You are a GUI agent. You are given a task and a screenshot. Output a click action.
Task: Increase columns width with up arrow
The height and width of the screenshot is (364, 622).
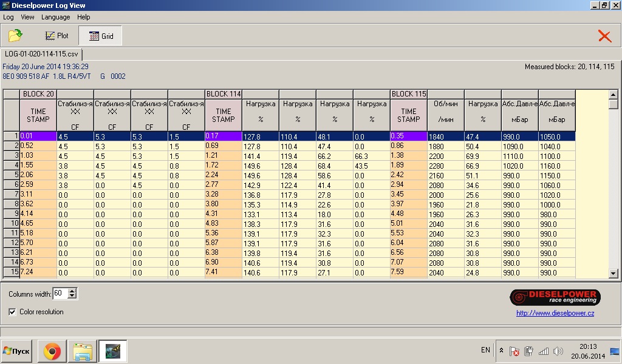(73, 291)
